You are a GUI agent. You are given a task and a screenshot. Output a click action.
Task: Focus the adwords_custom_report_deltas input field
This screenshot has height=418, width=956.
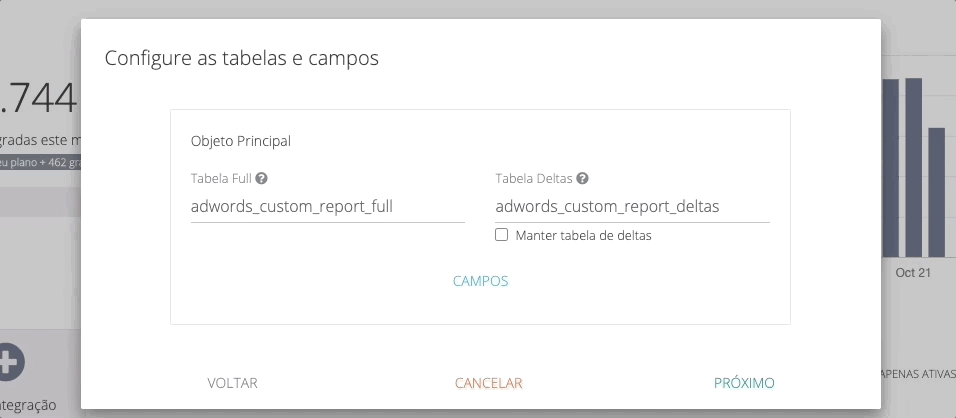pyautogui.click(x=632, y=208)
